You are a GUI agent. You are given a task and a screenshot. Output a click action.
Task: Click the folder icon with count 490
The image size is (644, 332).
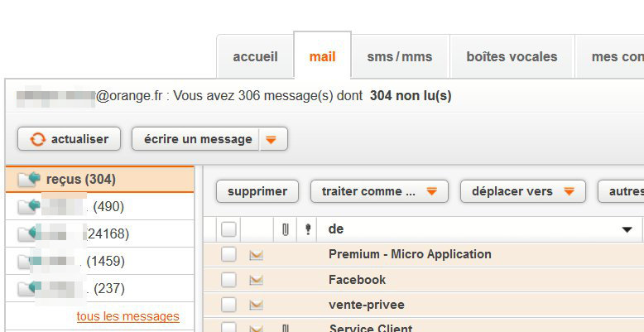click(29, 206)
